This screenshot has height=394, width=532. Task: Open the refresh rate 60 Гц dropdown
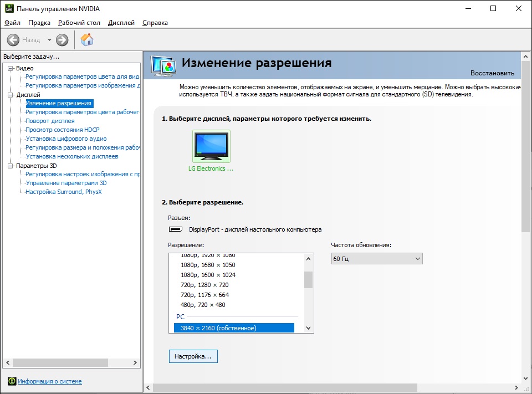pyautogui.click(x=377, y=259)
